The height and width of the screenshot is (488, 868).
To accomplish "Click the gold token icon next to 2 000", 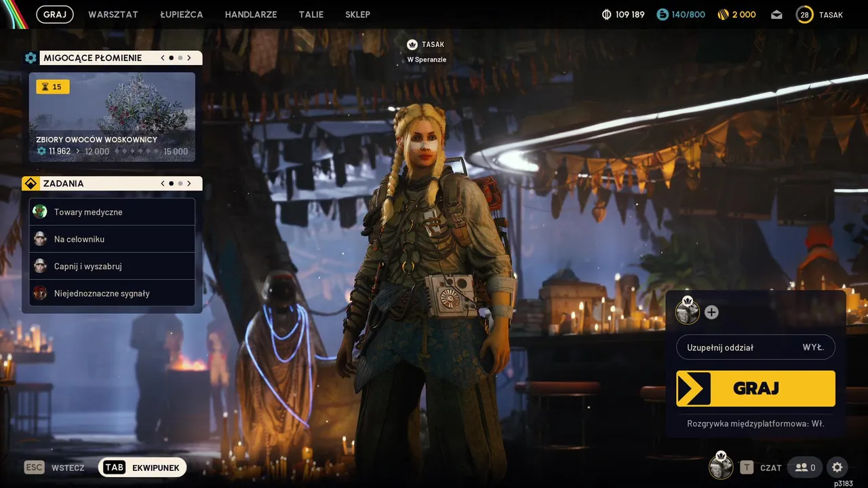I will [x=724, y=14].
